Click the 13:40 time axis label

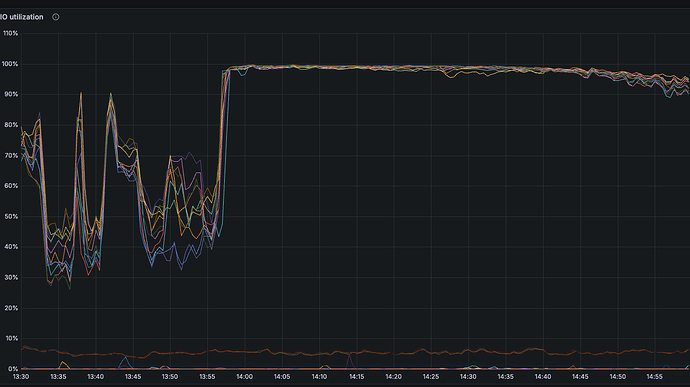click(95, 377)
